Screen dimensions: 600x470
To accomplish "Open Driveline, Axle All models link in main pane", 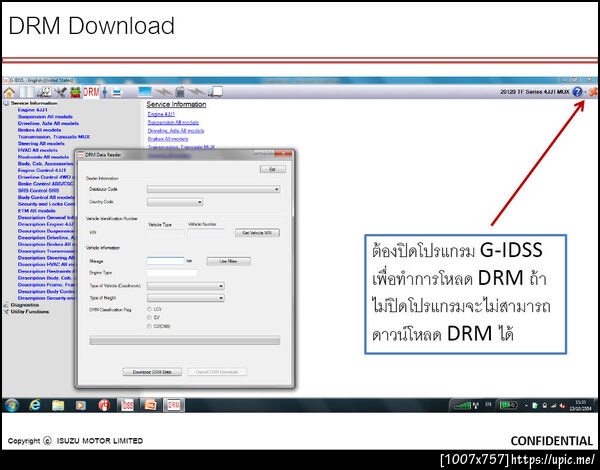I will pyautogui.click(x=176, y=131).
